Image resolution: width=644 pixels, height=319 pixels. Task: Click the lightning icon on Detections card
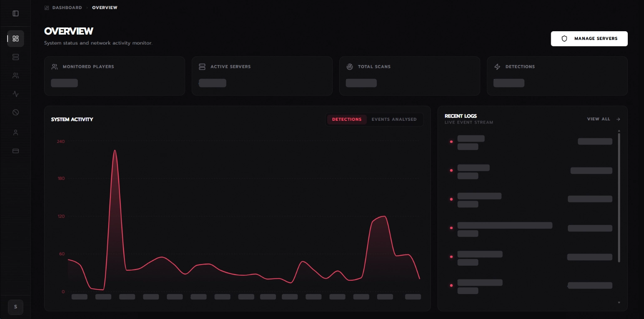tap(497, 67)
